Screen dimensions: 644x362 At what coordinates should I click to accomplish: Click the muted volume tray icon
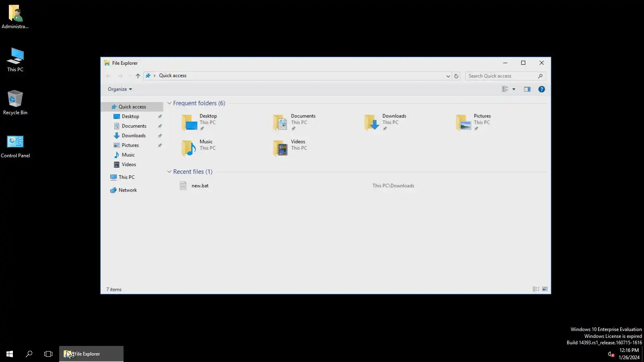(611, 354)
